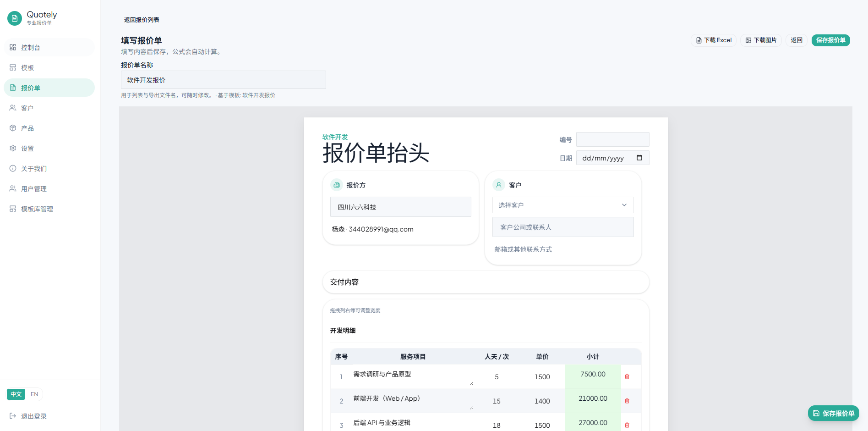This screenshot has height=431, width=868.
Task: Switch language to 中文
Action: pyautogui.click(x=16, y=394)
